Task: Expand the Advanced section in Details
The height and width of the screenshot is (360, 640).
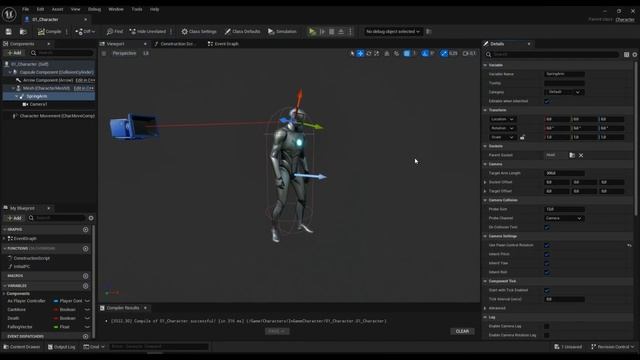Action: pos(485,308)
